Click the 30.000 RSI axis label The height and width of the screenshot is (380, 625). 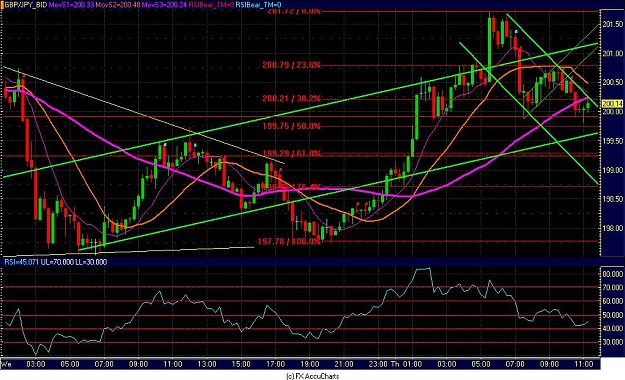point(612,342)
